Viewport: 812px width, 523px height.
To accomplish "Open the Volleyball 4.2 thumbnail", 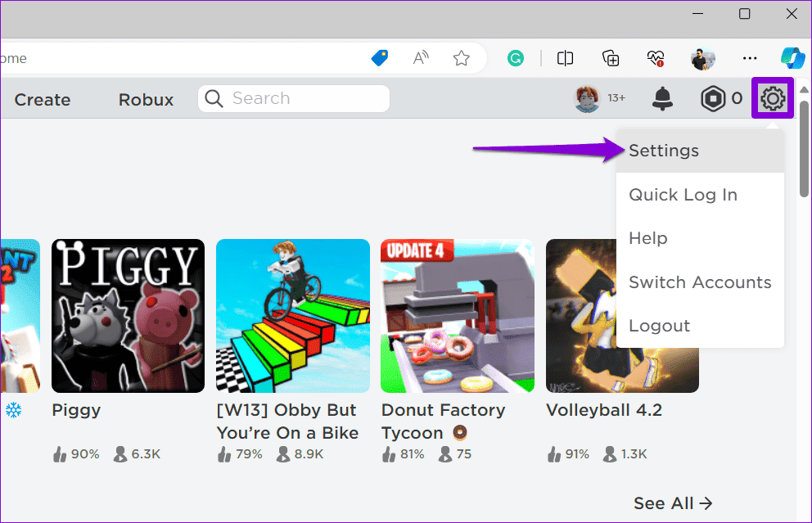I will click(x=581, y=316).
